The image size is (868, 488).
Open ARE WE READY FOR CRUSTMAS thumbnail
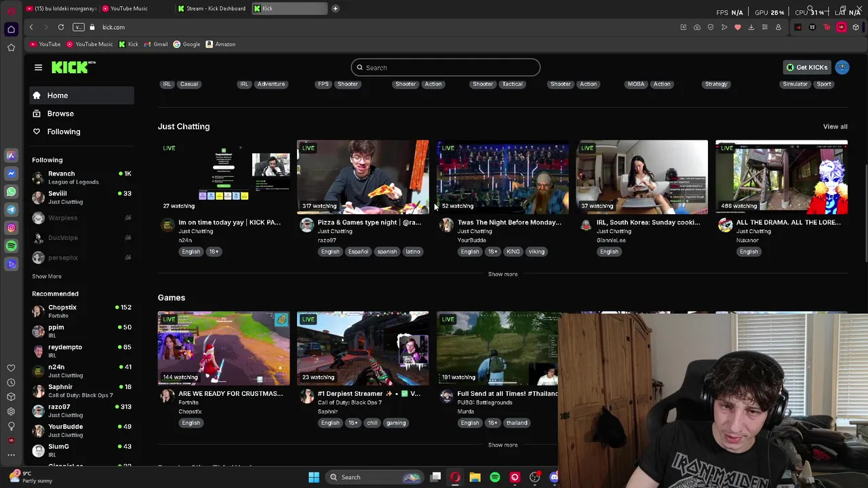[x=223, y=348]
